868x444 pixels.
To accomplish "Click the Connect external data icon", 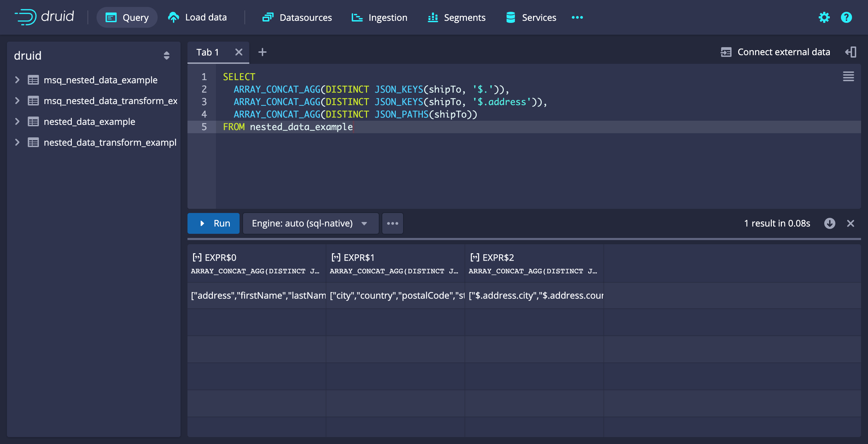I will pos(726,52).
